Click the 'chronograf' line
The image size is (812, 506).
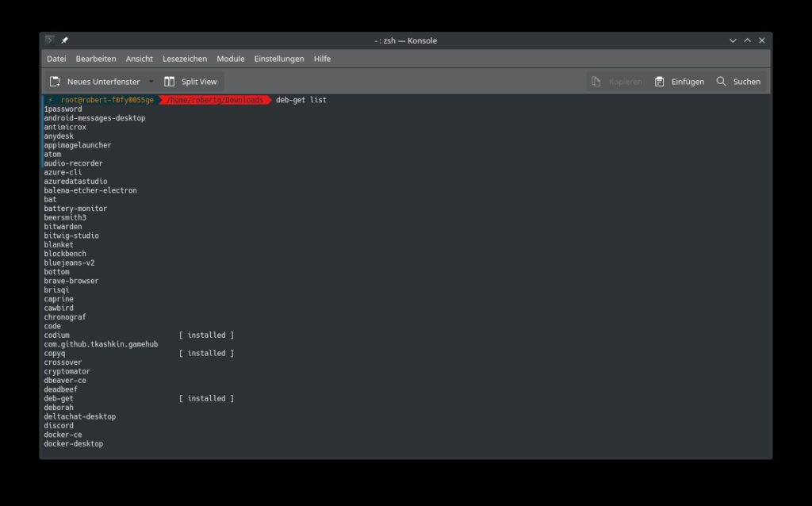coord(65,317)
